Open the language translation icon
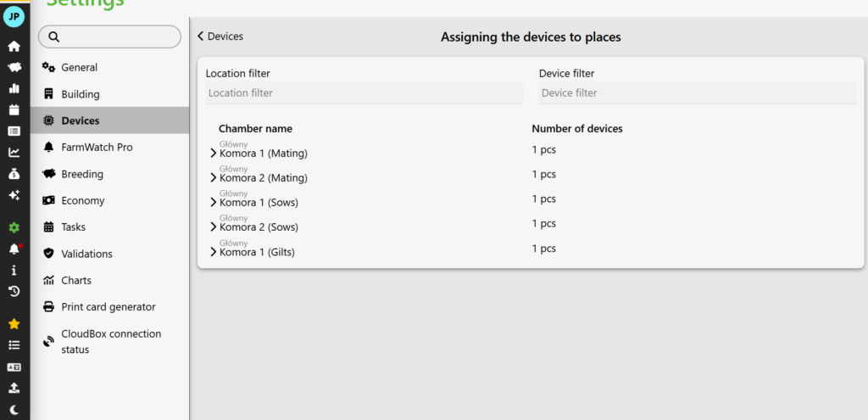Screen dimensions: 868x420 pos(14,367)
